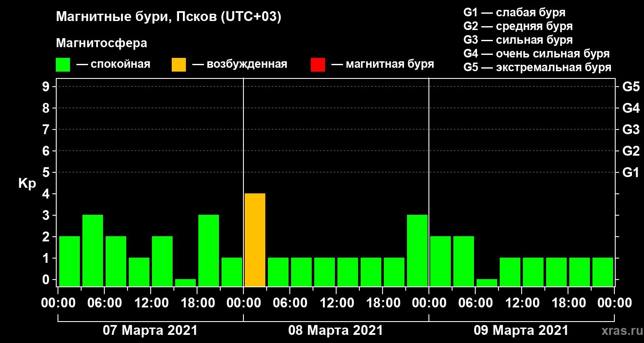The width and height of the screenshot is (644, 343).
Task: Click the right-axis 'G3' label
Action: tap(631, 129)
